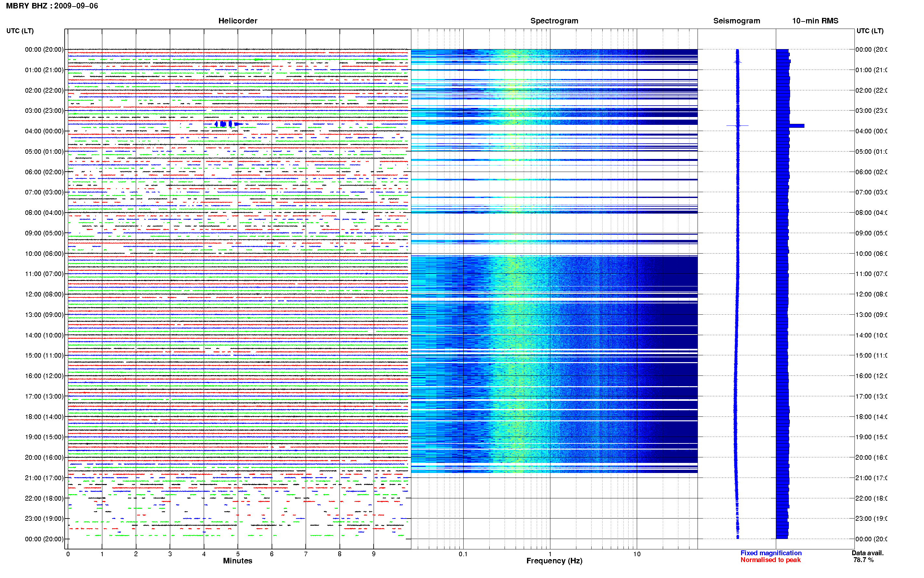
Task: Click the left '02:00 (22:00)' time label
Action: [x=44, y=90]
